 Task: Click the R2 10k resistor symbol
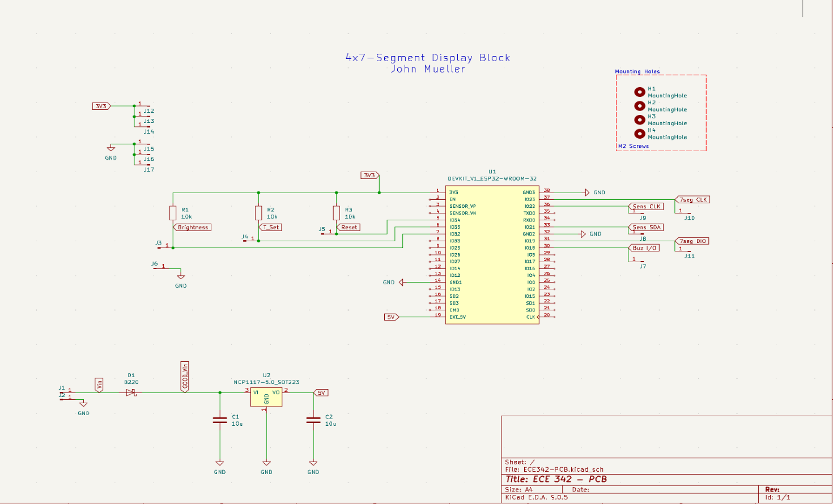(258, 213)
